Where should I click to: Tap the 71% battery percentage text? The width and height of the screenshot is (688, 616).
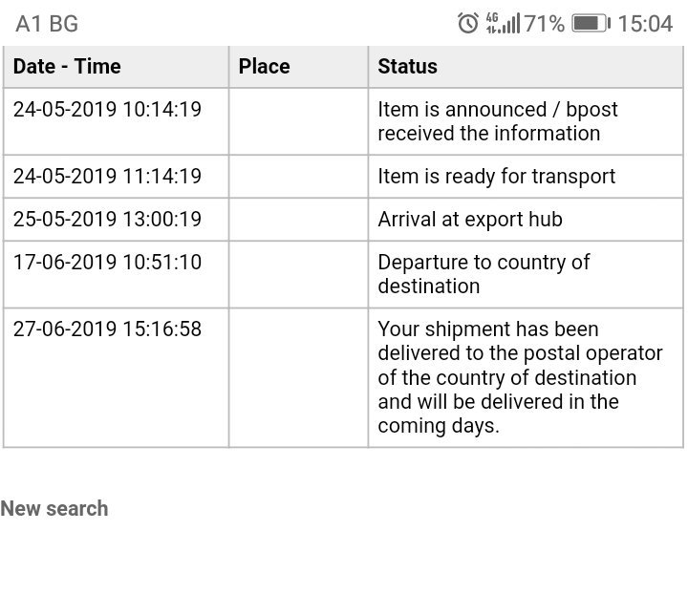pos(545,23)
